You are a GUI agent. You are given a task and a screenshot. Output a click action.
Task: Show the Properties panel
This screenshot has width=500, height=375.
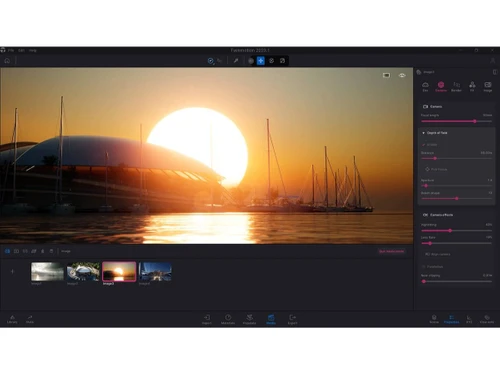[452, 319]
